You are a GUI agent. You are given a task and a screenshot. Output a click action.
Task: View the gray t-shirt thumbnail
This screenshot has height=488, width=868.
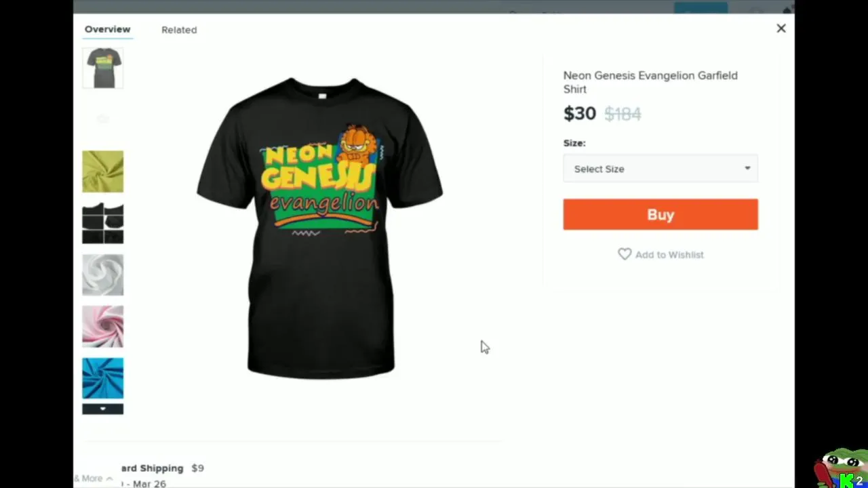coord(103,68)
